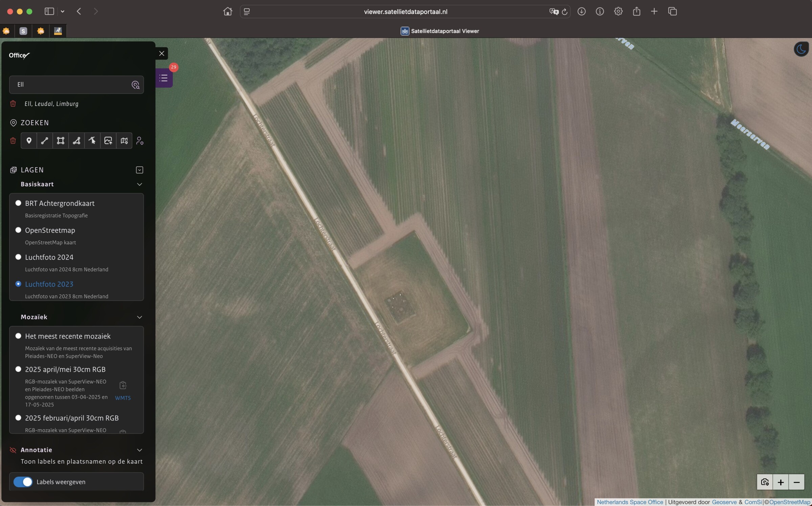Choose the 2025 april/mei 30cm RGB mosaic
Viewport: 812px width, 506px height.
(x=19, y=369)
